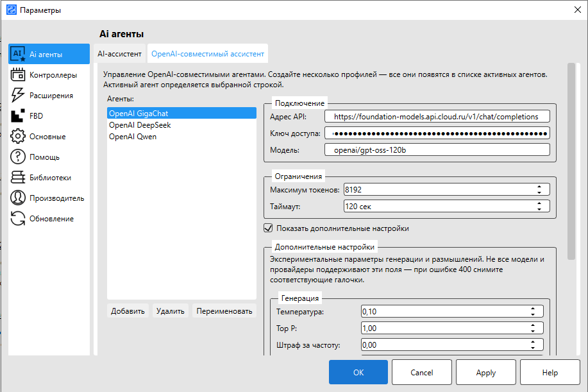
Task: Confirm settings with the OK button
Action: [358, 372]
